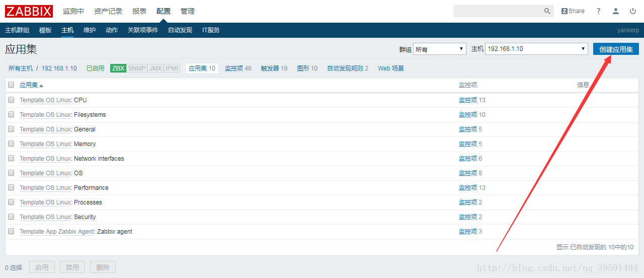The image size is (644, 278).
Task: Open the 监测中 menu
Action: (73, 11)
